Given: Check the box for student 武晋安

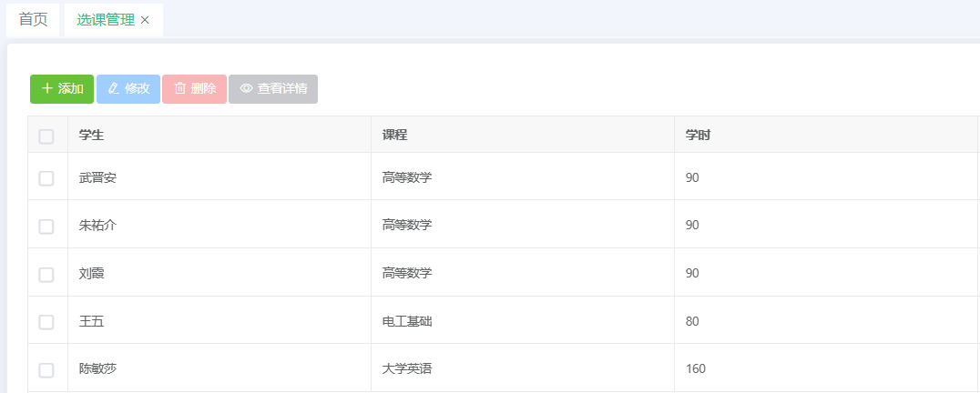Looking at the screenshot, I should [46, 178].
